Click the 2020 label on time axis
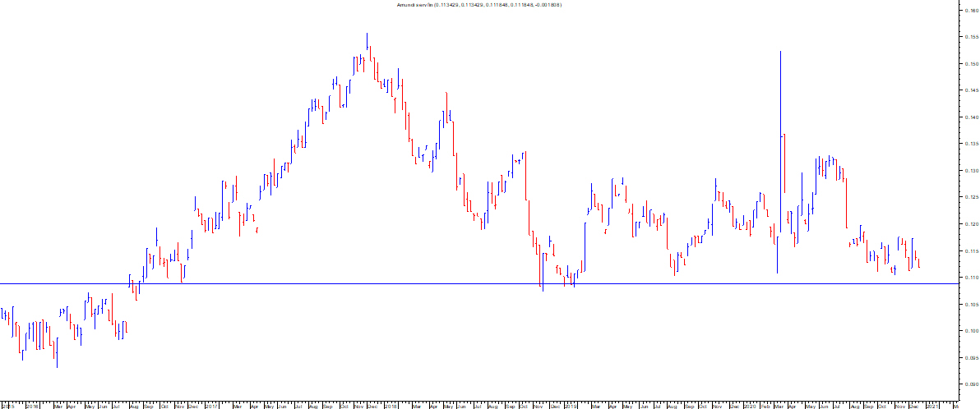Viewport: 980px width, 409px height. click(750, 405)
